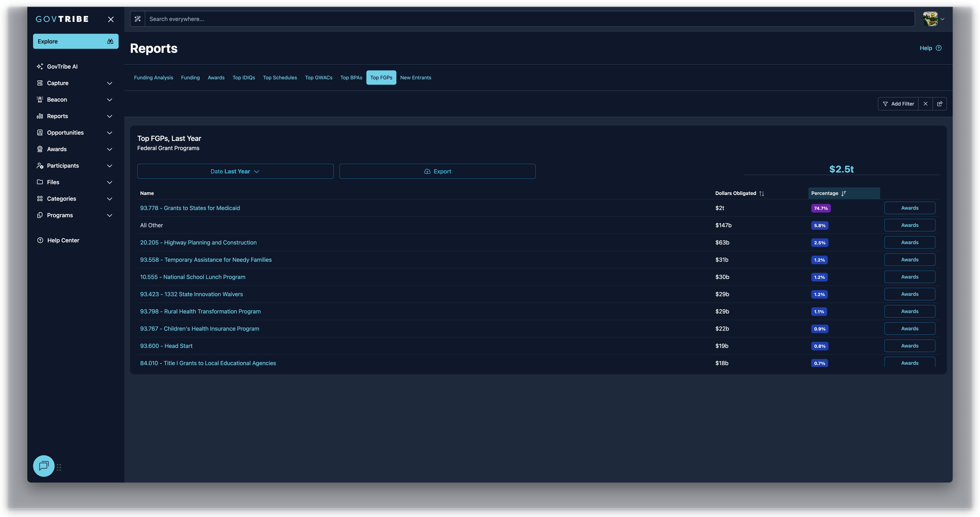
Task: Click the Capture sidebar icon
Action: tap(40, 83)
